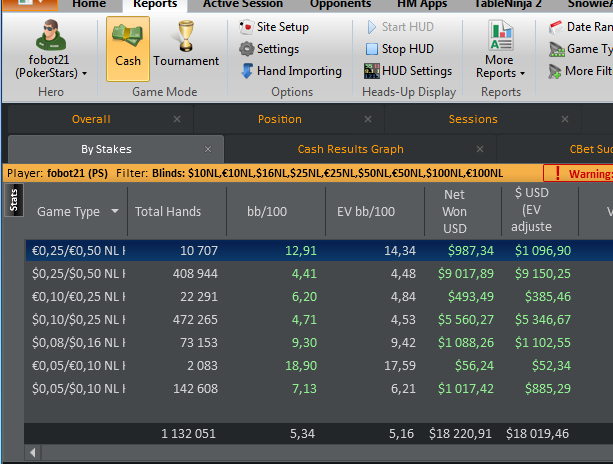Open the Sessions report tab
The image size is (613, 464).
473,119
